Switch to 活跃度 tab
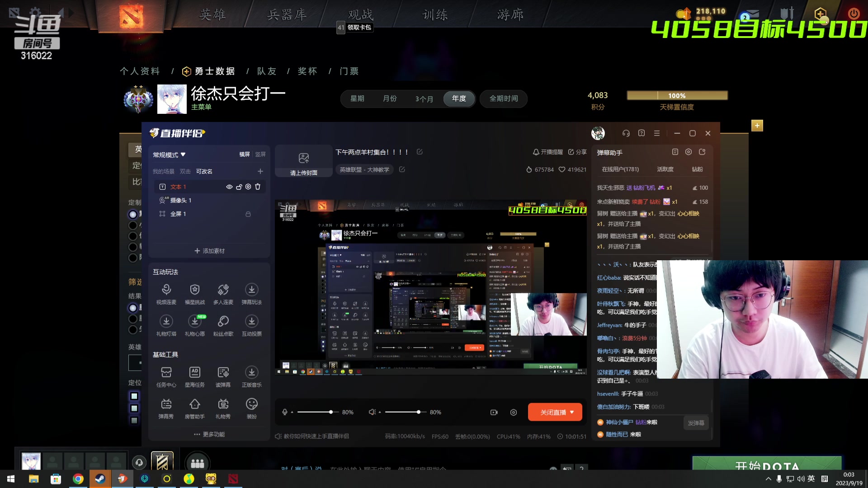This screenshot has width=868, height=488. tap(665, 169)
